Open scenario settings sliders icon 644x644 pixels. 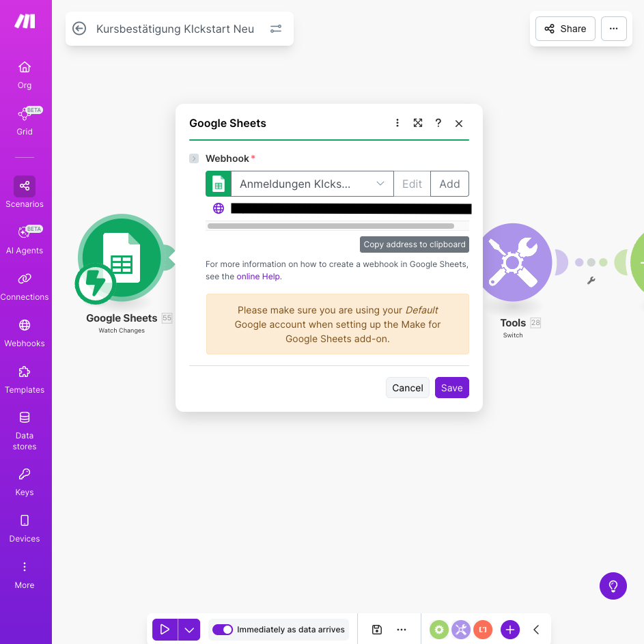pos(276,29)
